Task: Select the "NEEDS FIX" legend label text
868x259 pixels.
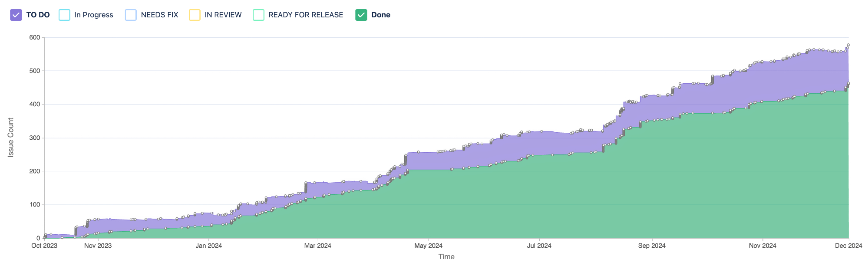Action: (x=159, y=15)
